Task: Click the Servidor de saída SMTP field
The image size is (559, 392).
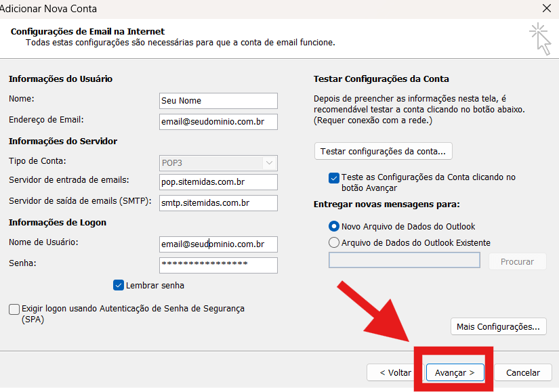Action: point(218,203)
